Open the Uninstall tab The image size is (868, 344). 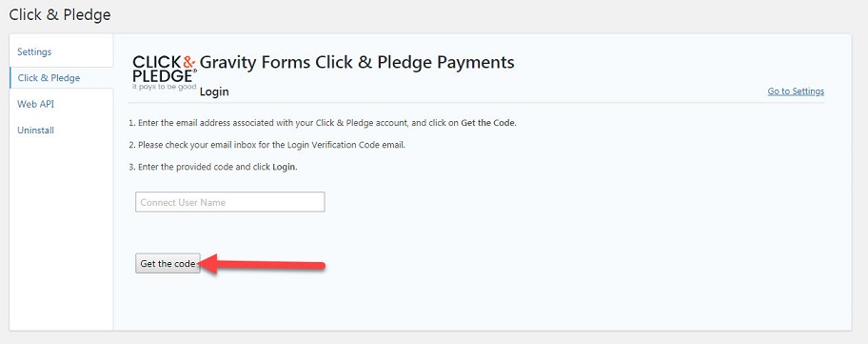click(35, 131)
